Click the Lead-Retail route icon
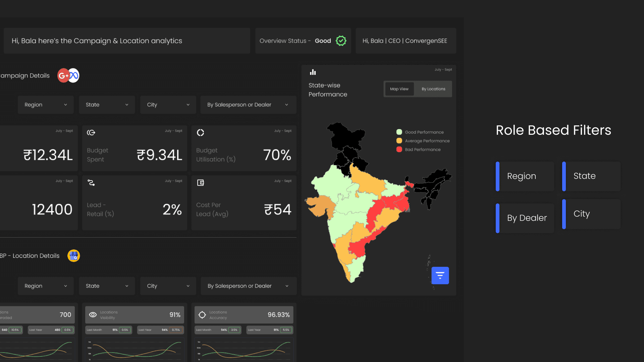This screenshot has width=644, height=362. click(x=91, y=183)
